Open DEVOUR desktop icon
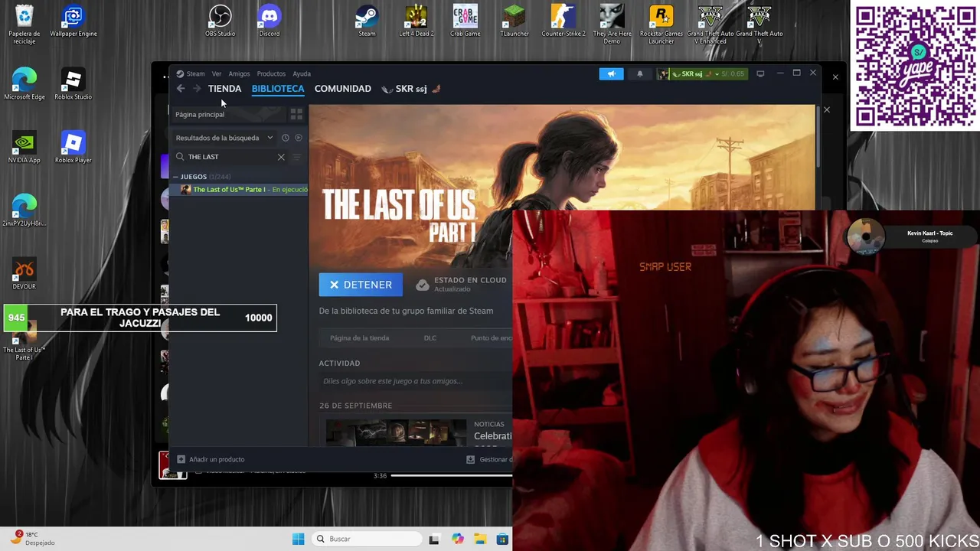 24,274
